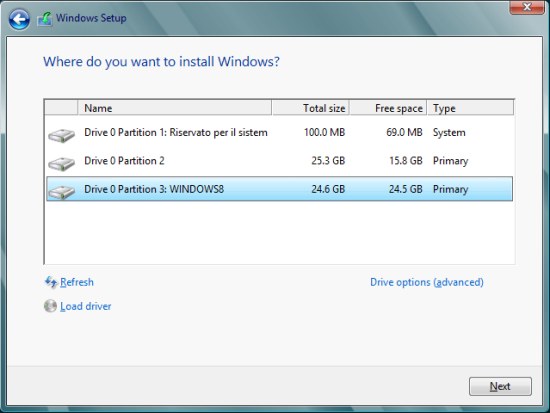This screenshot has width=550, height=413.
Task: Click the Windows Setup title icon
Action: (x=45, y=19)
